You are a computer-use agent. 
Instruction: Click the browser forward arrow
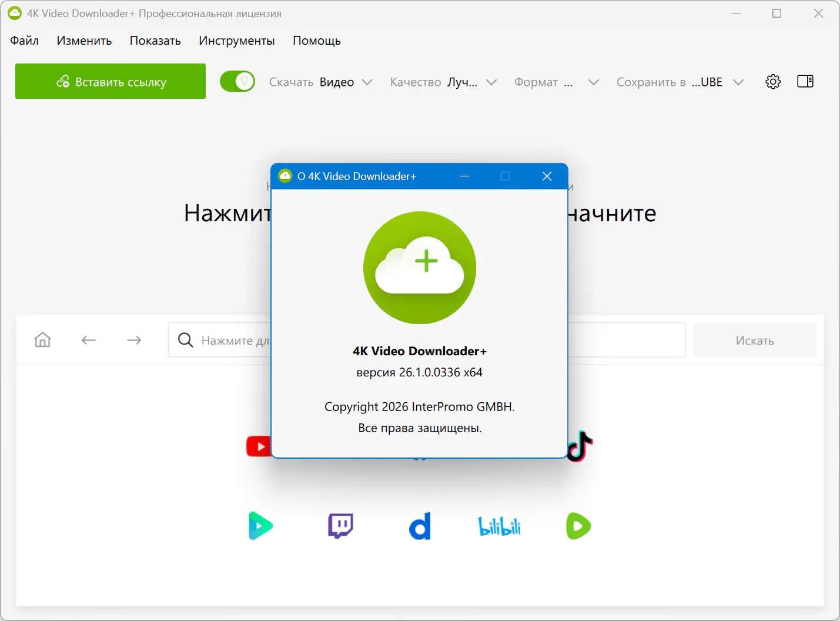click(134, 340)
